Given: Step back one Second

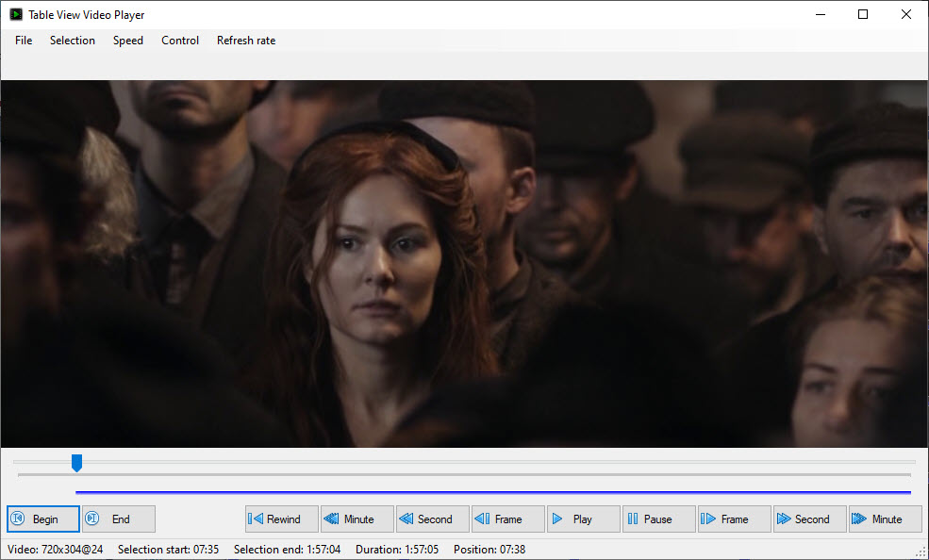Looking at the screenshot, I should [x=433, y=519].
